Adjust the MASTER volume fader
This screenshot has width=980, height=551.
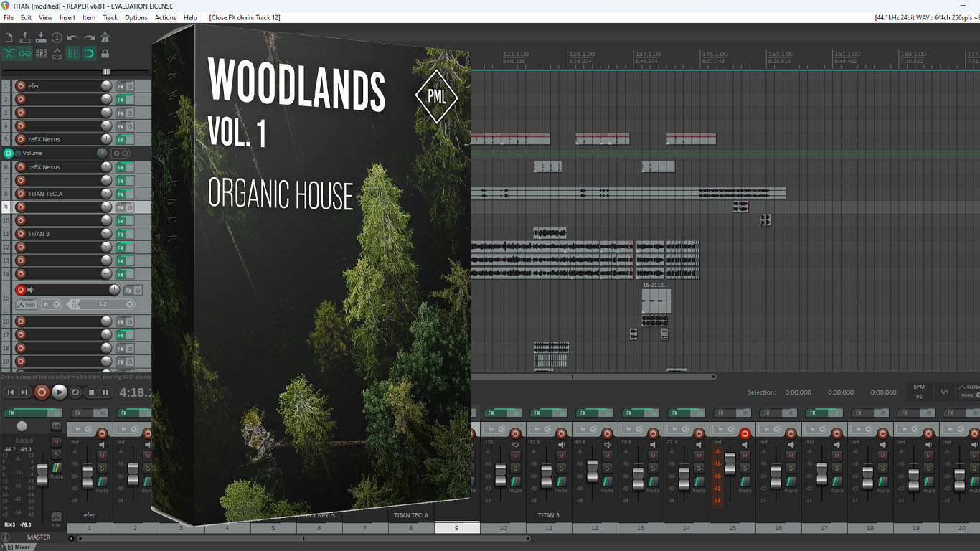click(x=42, y=474)
